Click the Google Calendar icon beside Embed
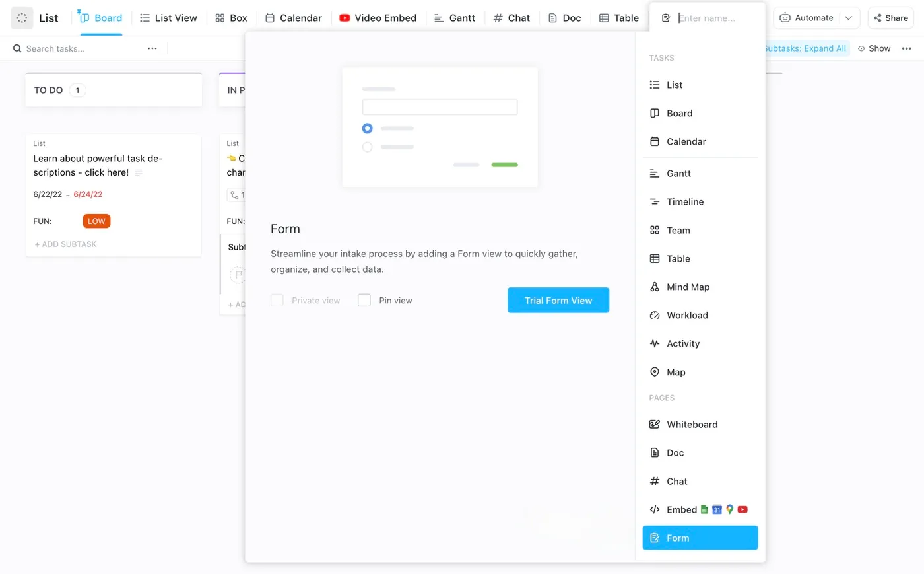 point(717,509)
